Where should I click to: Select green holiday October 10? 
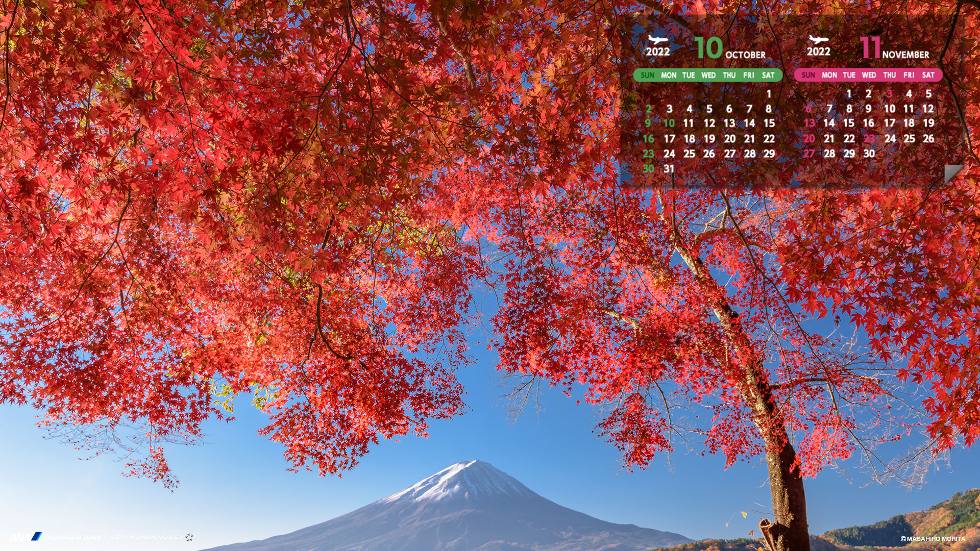coord(669,123)
